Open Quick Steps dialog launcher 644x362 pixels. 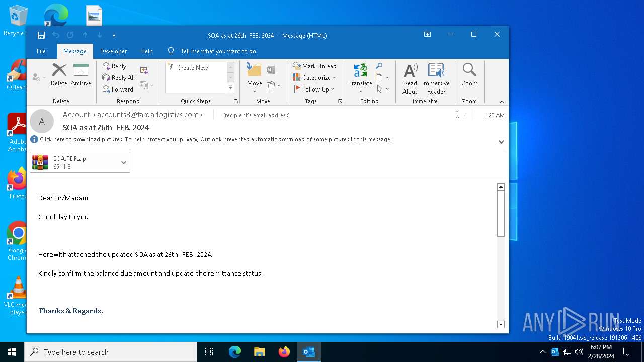(x=235, y=101)
